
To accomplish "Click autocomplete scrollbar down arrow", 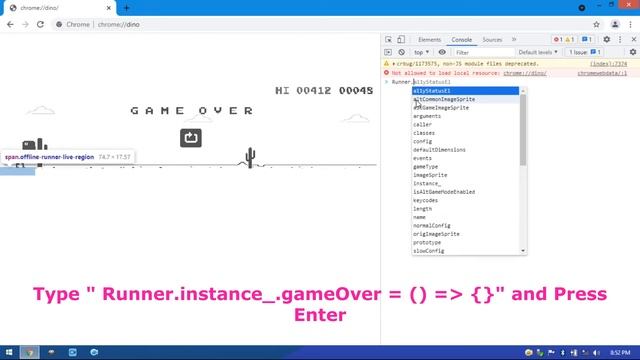I will (523, 251).
